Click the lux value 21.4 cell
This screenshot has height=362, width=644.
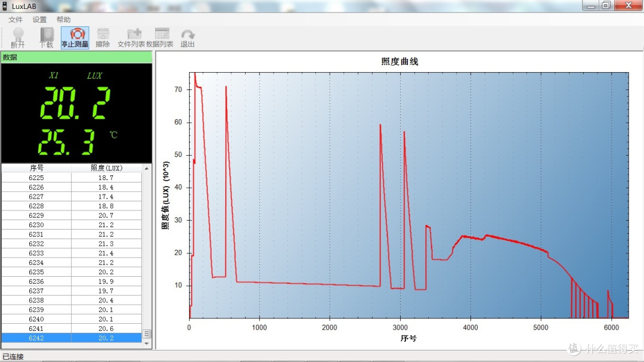point(106,253)
